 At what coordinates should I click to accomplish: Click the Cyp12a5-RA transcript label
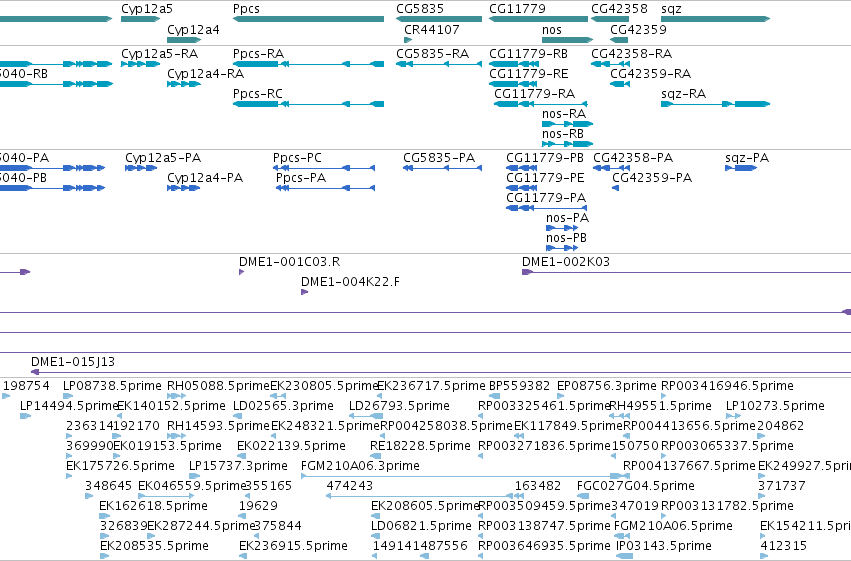[x=160, y=54]
